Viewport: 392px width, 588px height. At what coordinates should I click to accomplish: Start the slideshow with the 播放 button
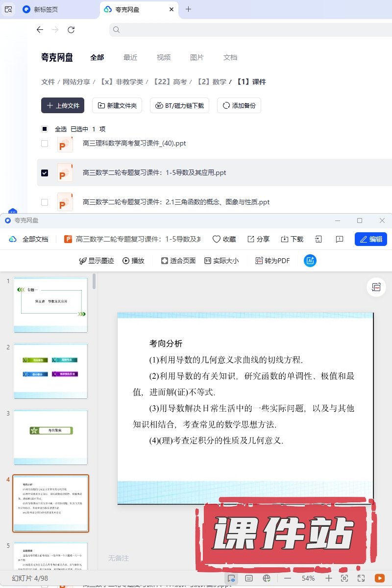(133, 261)
